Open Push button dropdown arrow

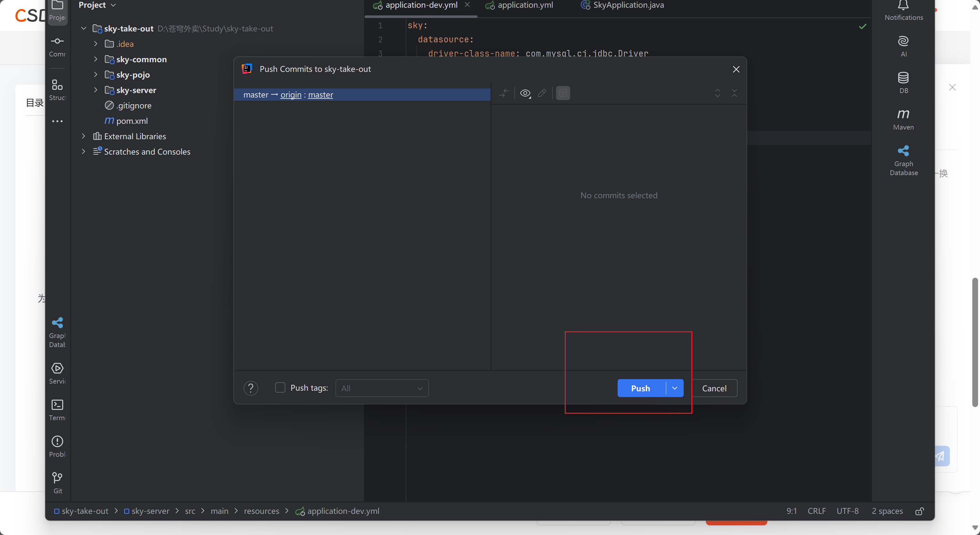click(674, 388)
